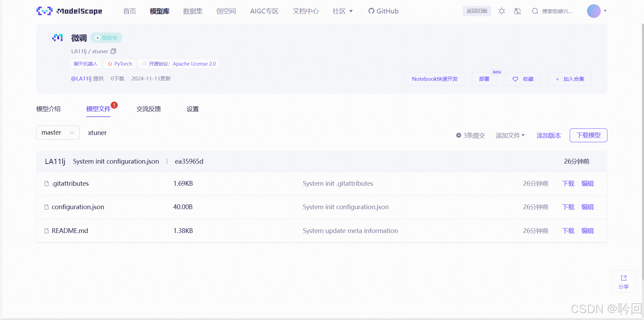Click the Apache License 2.0 badge
The width and height of the screenshot is (644, 320).
point(179,64)
